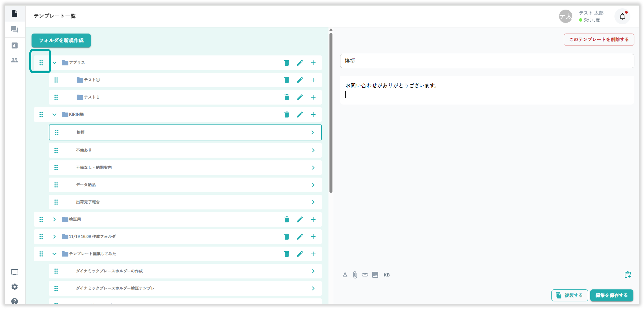
Task: Collapse the アプラス folder chevron
Action: (54, 63)
